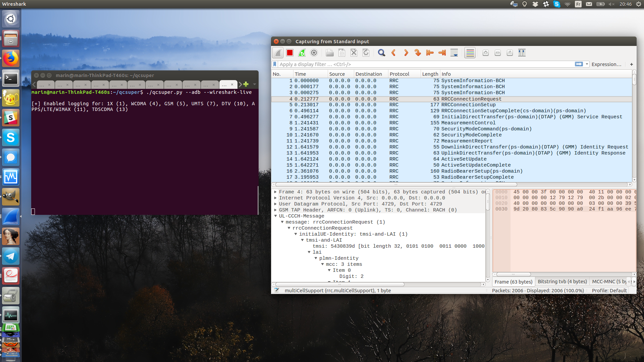Click the save capture file icon
644x362 pixels.
coord(341,53)
